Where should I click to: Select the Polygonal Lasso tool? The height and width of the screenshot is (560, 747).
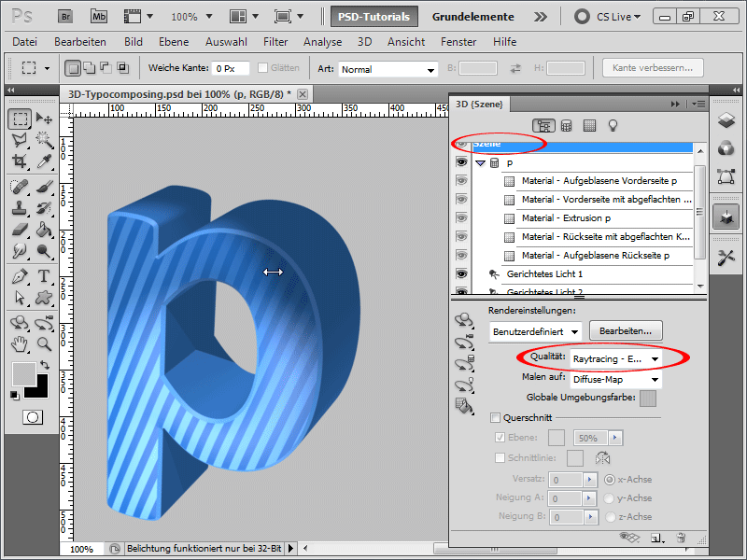[20, 139]
